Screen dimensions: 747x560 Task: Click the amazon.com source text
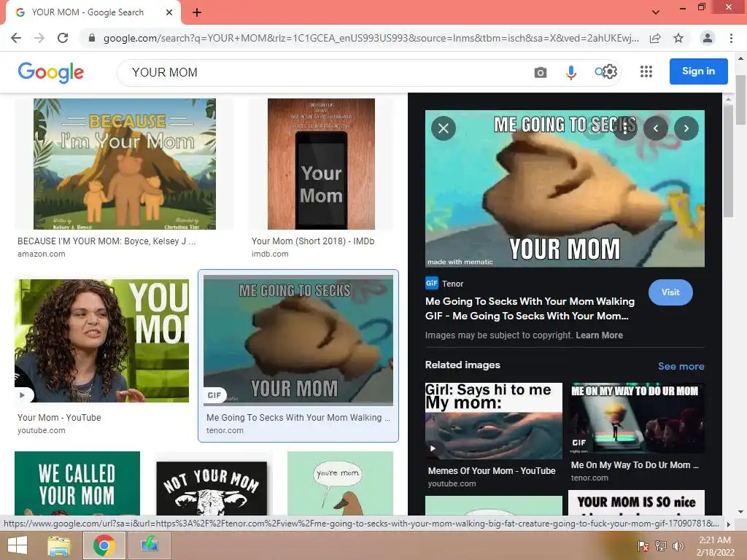42,254
